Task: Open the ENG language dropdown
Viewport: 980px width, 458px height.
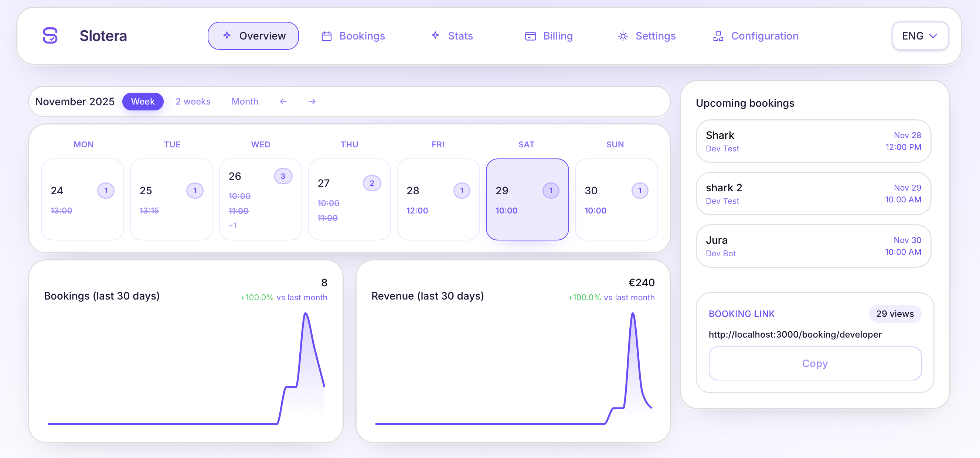Action: click(x=919, y=36)
